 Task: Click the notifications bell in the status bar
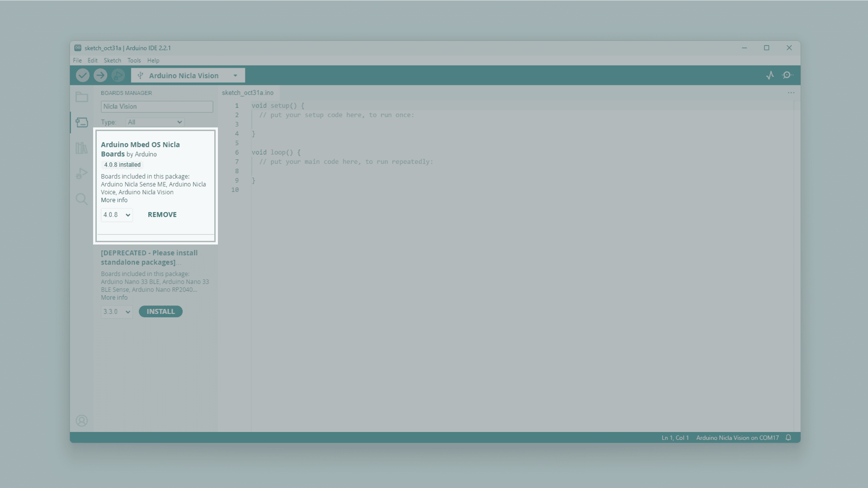point(788,437)
